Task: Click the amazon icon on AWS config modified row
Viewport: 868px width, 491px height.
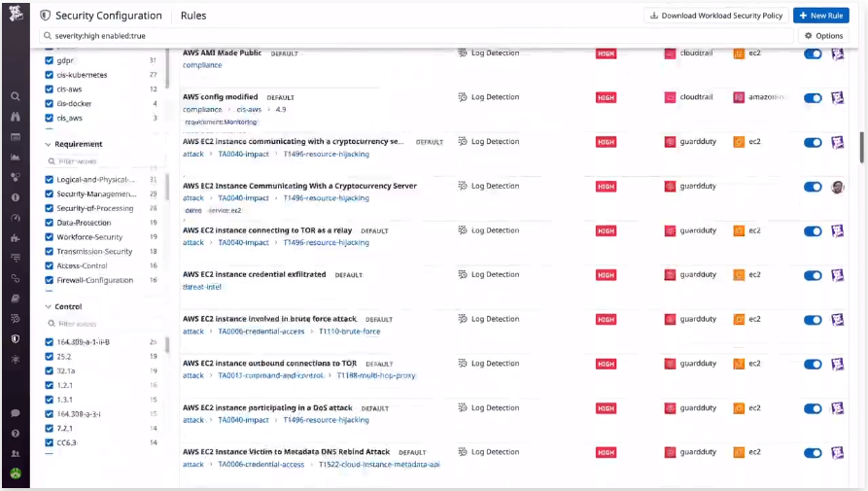Action: click(x=739, y=97)
